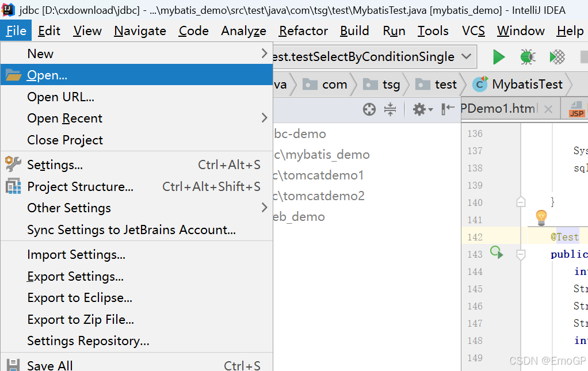
Task: Select Settings... menu entry
Action: click(136, 165)
